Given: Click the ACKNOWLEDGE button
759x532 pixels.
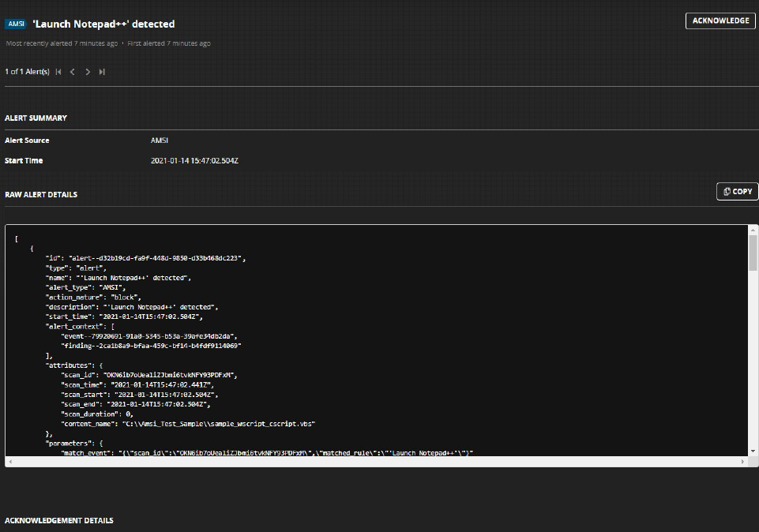Looking at the screenshot, I should point(720,21).
